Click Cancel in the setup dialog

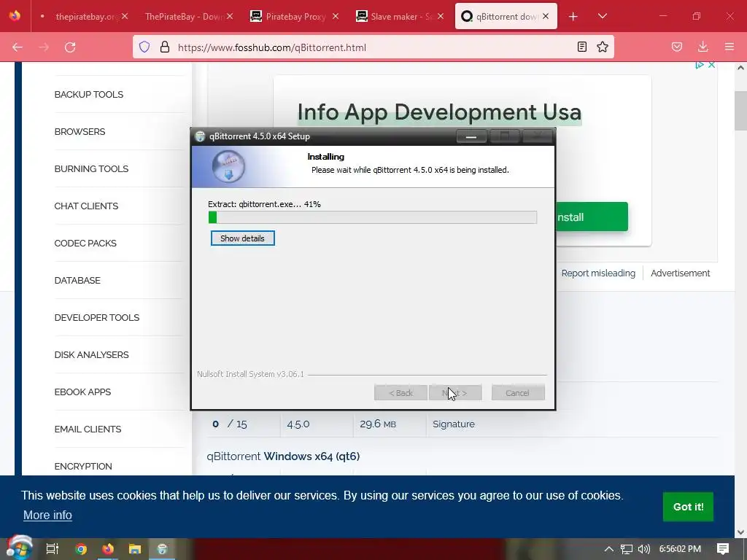pyautogui.click(x=518, y=393)
